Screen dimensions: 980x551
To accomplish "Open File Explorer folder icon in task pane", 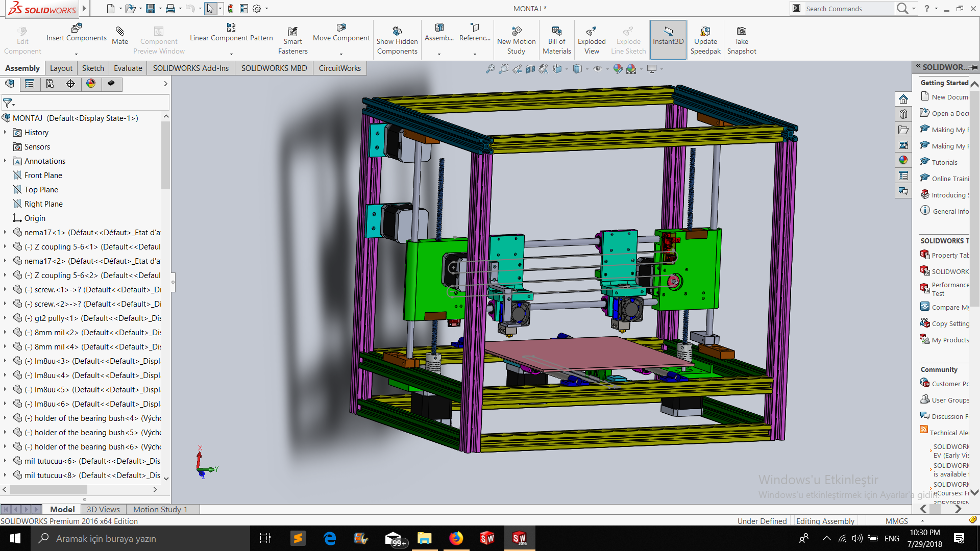I will [903, 130].
